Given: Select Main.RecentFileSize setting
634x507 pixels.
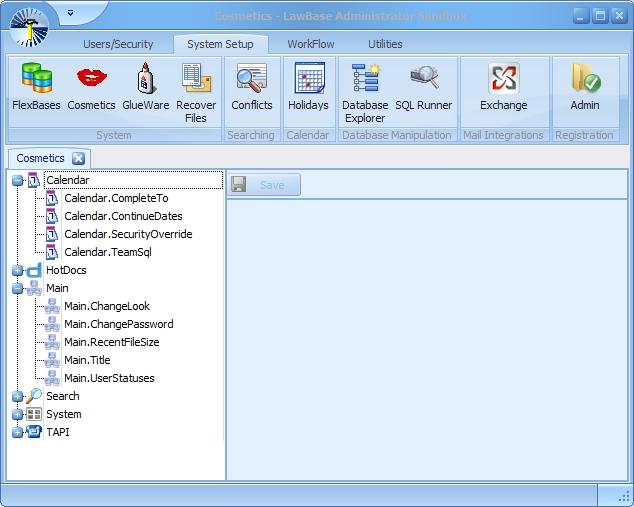Looking at the screenshot, I should (x=112, y=342).
